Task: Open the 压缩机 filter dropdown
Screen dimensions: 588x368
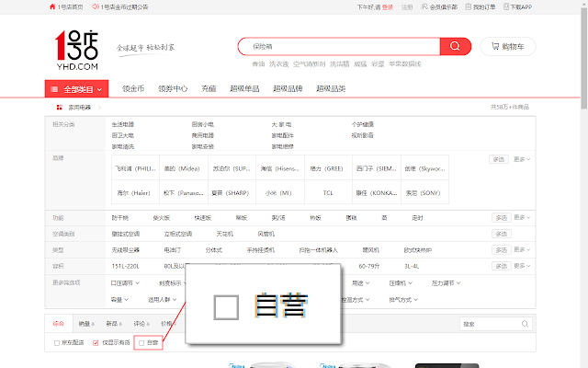Action: point(401,283)
